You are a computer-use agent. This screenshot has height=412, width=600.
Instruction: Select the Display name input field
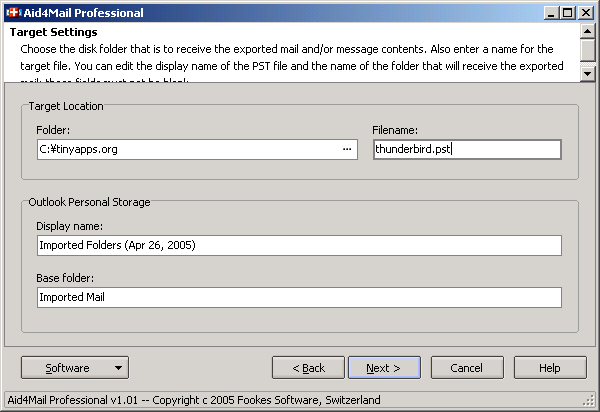click(298, 245)
